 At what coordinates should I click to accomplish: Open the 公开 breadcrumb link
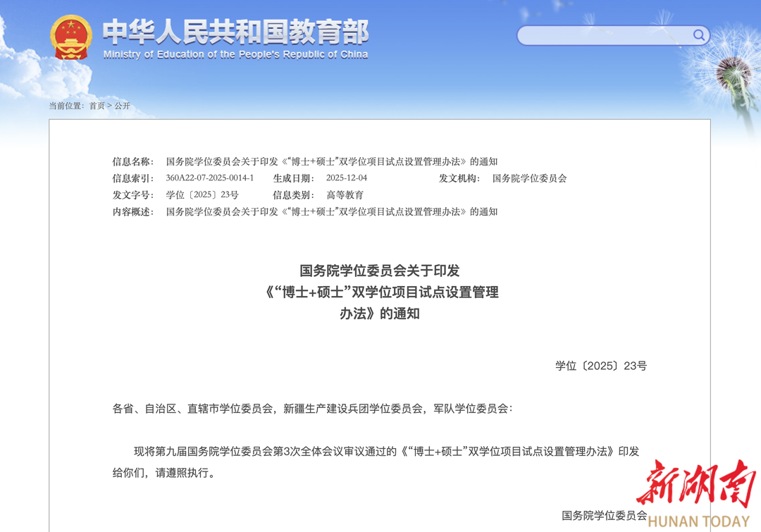click(x=123, y=106)
